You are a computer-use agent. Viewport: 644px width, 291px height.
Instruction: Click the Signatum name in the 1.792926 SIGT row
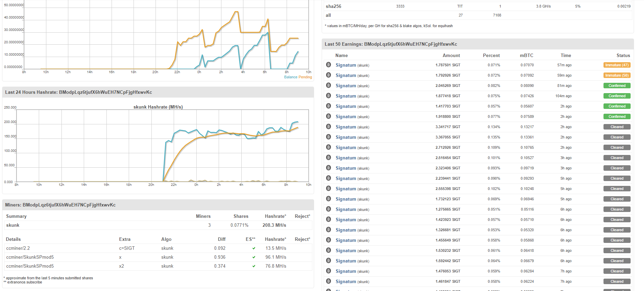346,75
